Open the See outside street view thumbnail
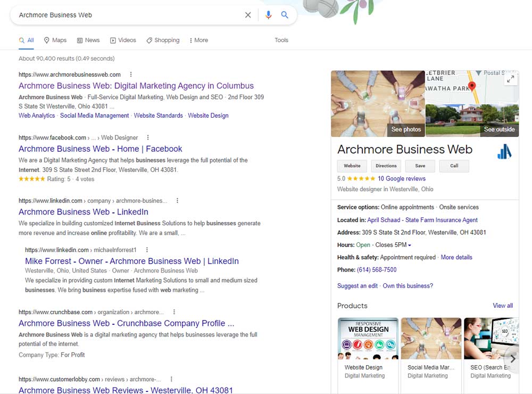This screenshot has width=532, height=394. pos(472,120)
